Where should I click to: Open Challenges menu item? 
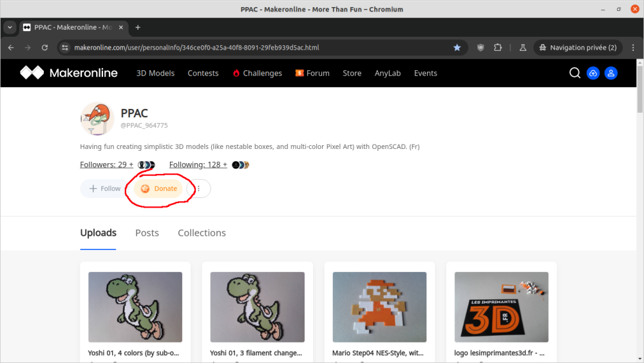258,73
